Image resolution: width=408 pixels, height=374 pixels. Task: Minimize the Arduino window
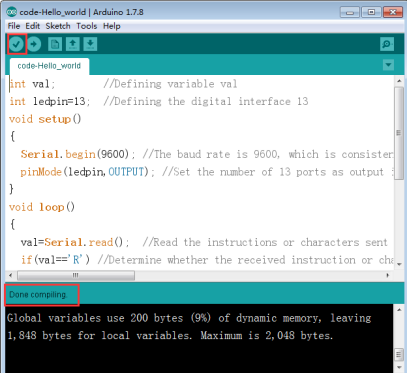coord(350,12)
